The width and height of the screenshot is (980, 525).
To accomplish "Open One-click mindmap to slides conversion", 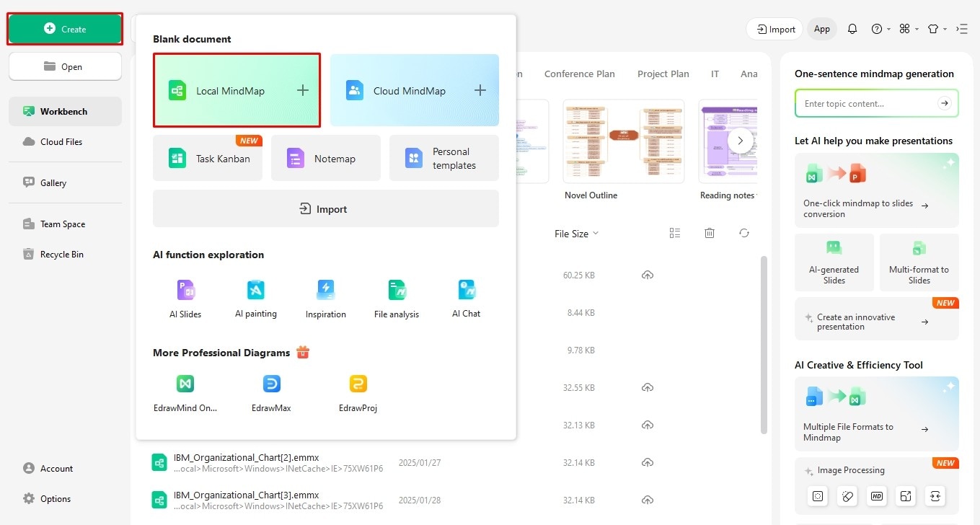I will coord(877,190).
